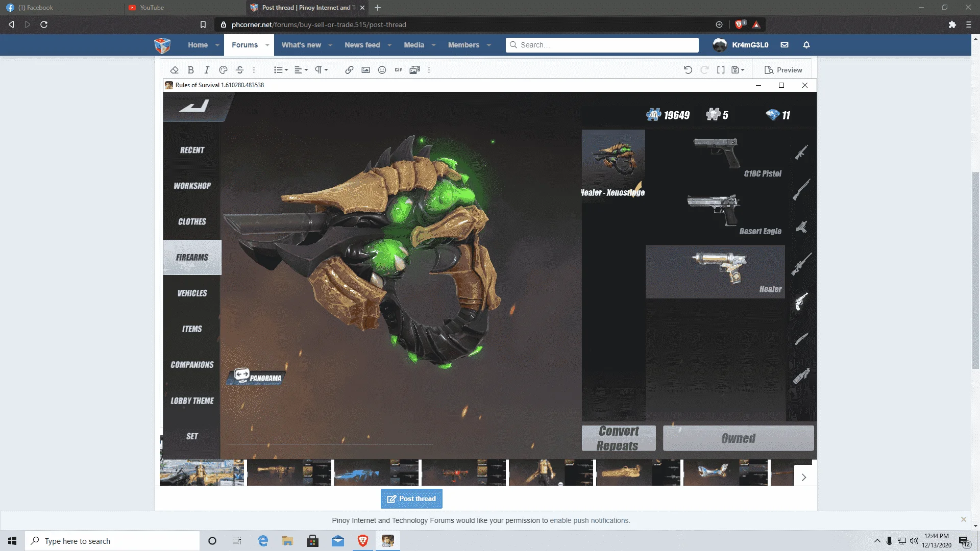
Task: Open more insert options after media icon
Action: [x=429, y=70]
